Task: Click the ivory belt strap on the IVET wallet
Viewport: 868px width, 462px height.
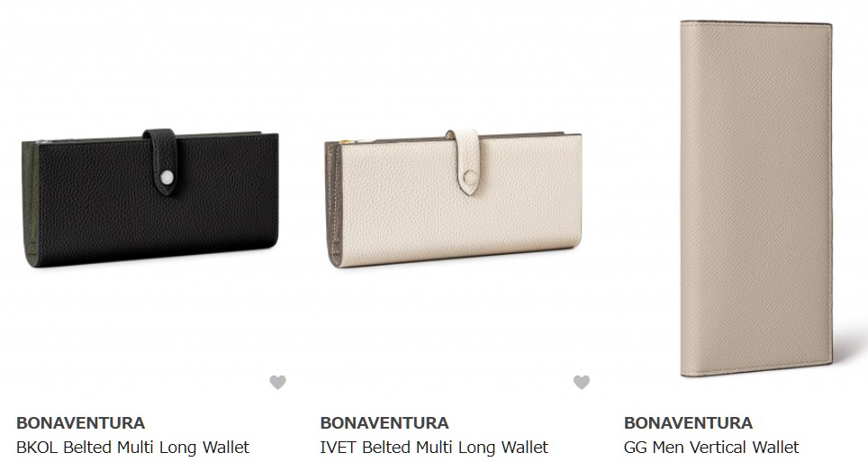Action: point(464,161)
